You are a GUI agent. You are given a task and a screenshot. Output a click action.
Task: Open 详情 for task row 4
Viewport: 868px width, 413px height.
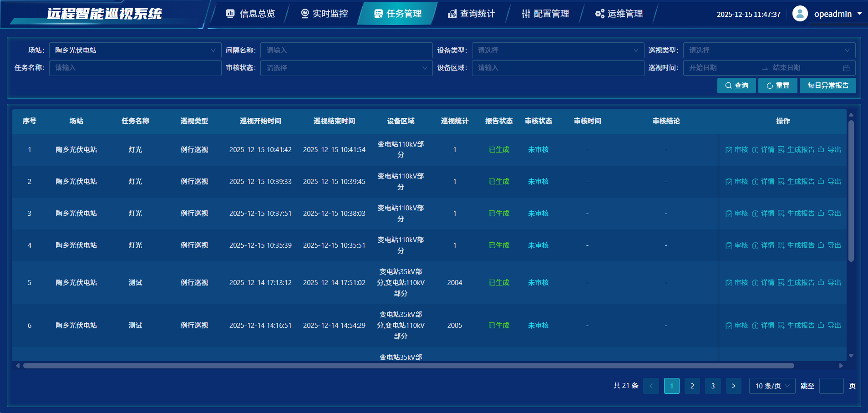click(x=763, y=245)
